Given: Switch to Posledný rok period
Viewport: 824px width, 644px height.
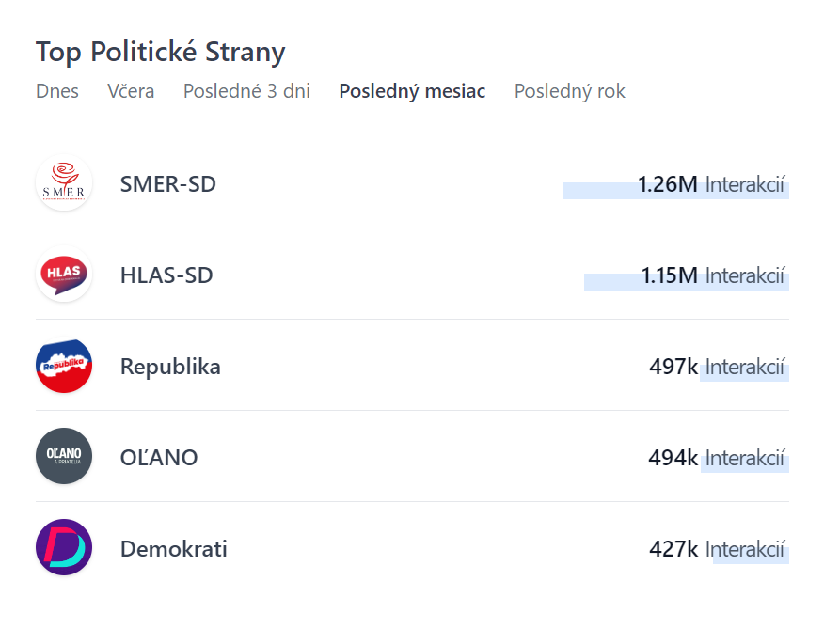Looking at the screenshot, I should point(569,91).
